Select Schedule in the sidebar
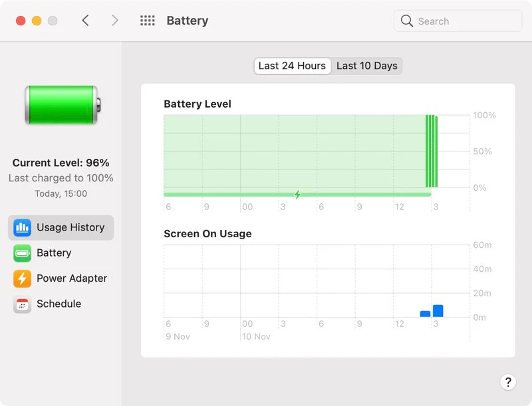The image size is (532, 406). (x=59, y=304)
